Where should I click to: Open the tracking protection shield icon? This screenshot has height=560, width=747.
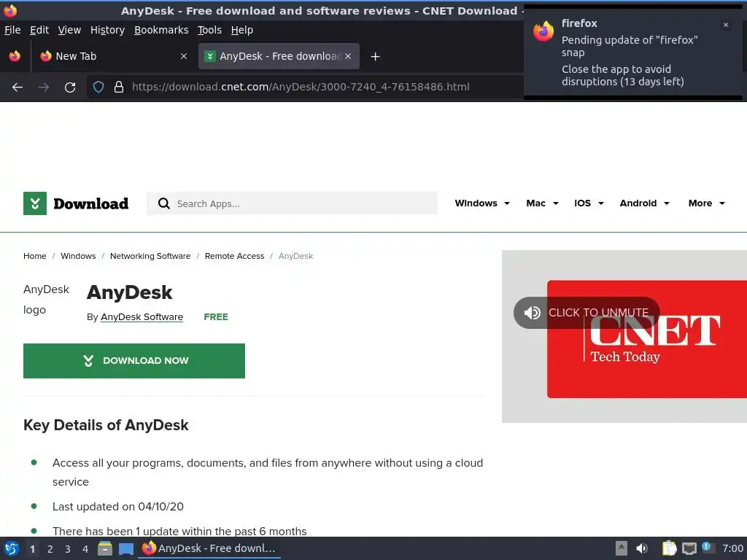point(98,87)
